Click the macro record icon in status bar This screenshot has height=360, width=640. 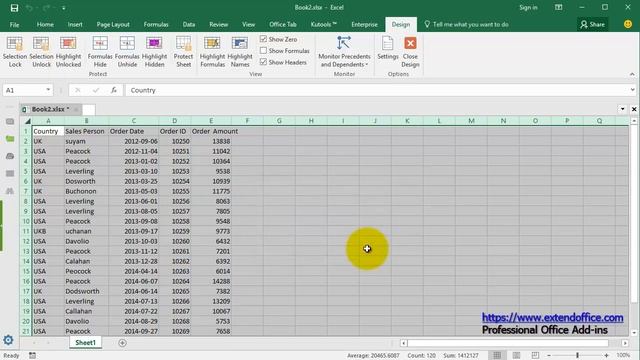(32, 356)
